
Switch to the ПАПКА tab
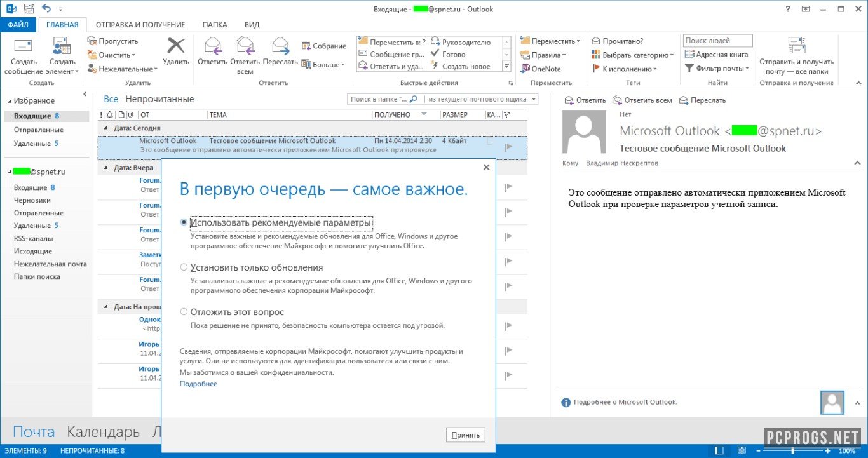pyautogui.click(x=215, y=25)
